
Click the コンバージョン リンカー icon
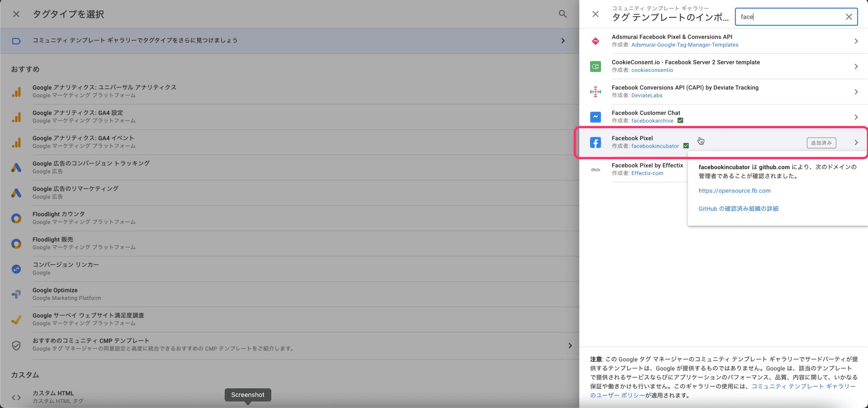click(16, 269)
